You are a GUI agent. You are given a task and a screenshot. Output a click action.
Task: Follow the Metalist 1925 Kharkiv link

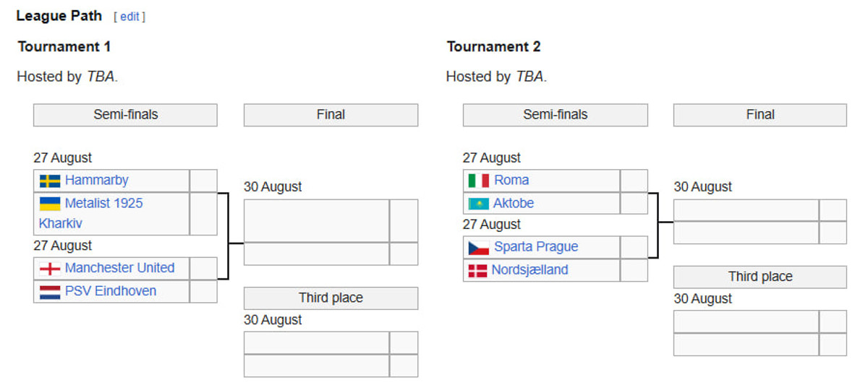103,203
